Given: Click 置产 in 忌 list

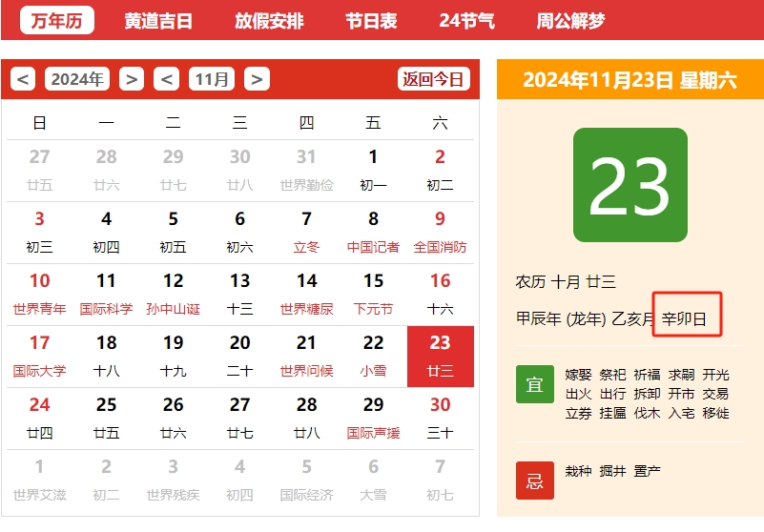Looking at the screenshot, I should pos(647,471).
